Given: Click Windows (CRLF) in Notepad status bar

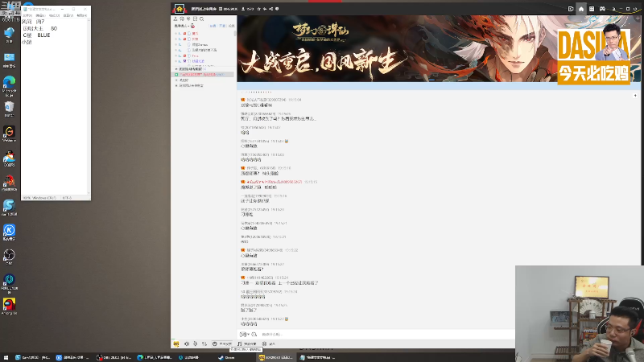Looking at the screenshot, I should pyautogui.click(x=44, y=198).
